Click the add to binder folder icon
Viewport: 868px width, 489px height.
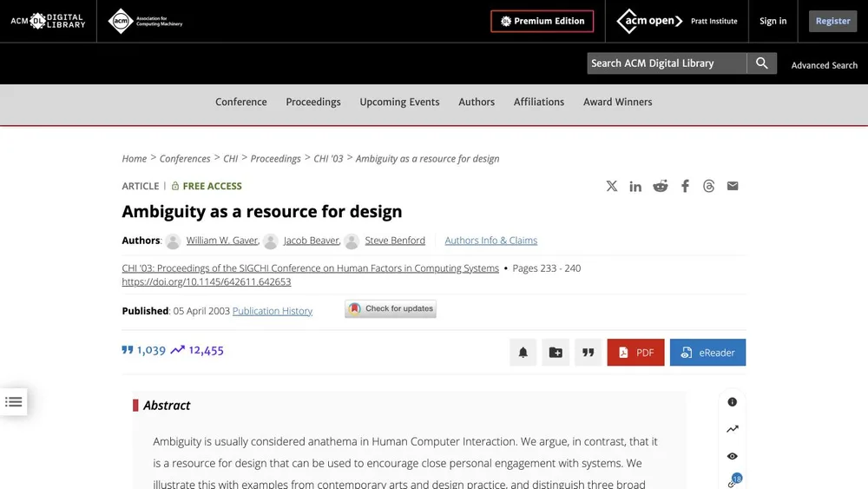click(x=556, y=353)
